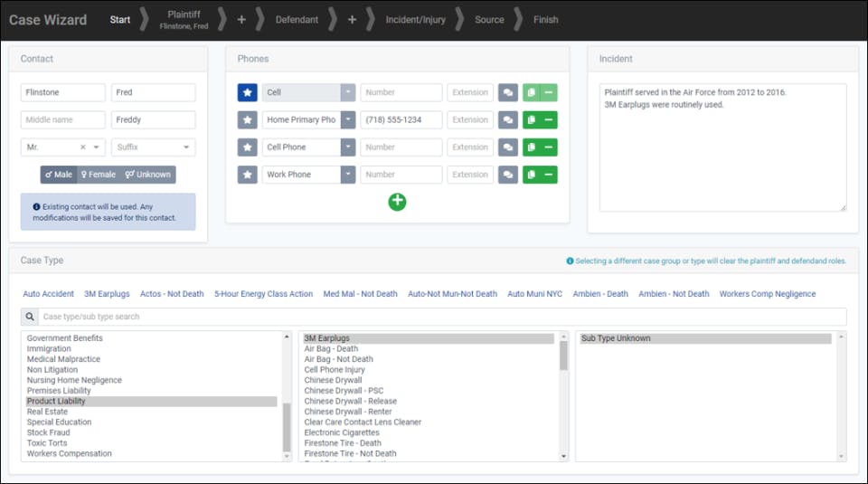Viewport: 868px width, 484px height.
Task: Open text message icon on Cell row
Action: (x=507, y=92)
